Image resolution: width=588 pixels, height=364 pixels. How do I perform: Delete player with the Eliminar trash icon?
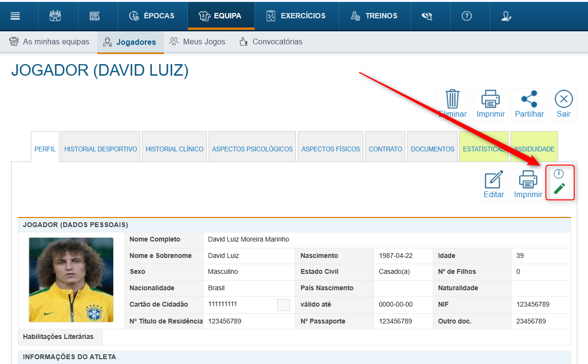(x=452, y=104)
